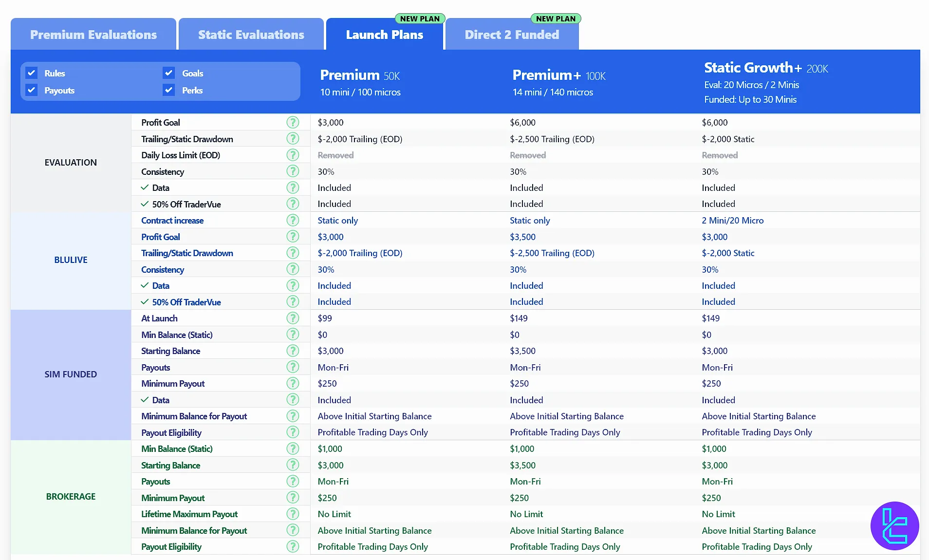Show help for Brokerage Payout Eligibility
The image size is (929, 560).
(293, 546)
